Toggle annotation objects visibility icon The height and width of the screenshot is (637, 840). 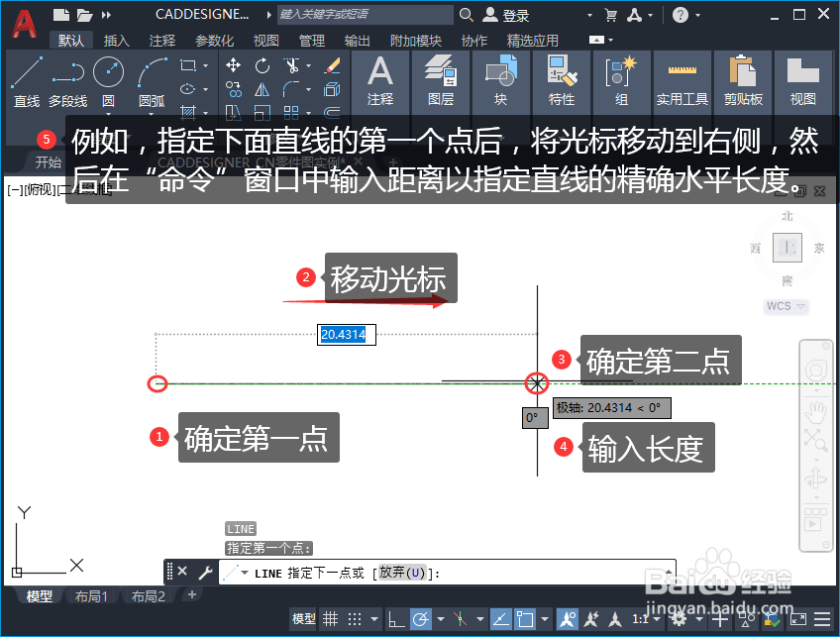coord(568,619)
